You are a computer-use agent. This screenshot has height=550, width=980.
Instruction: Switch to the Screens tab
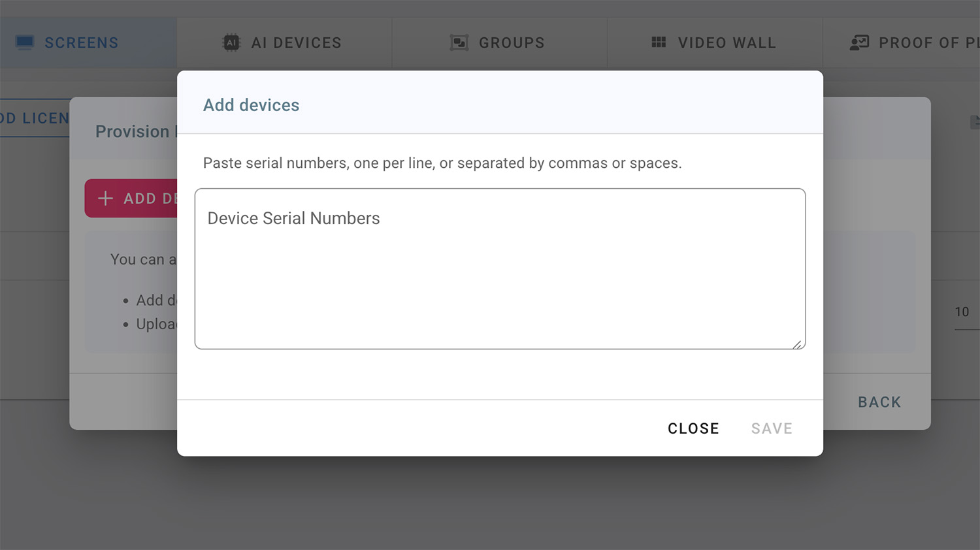(x=81, y=43)
